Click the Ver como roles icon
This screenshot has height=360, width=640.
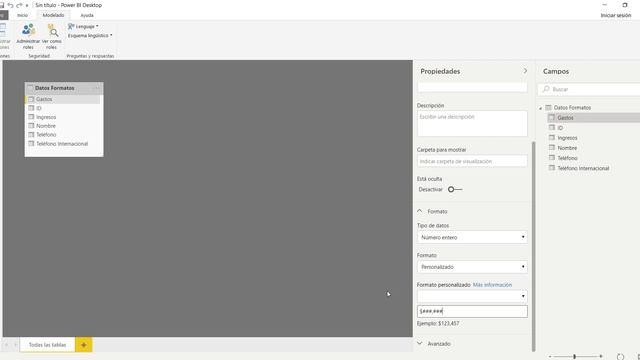52,31
